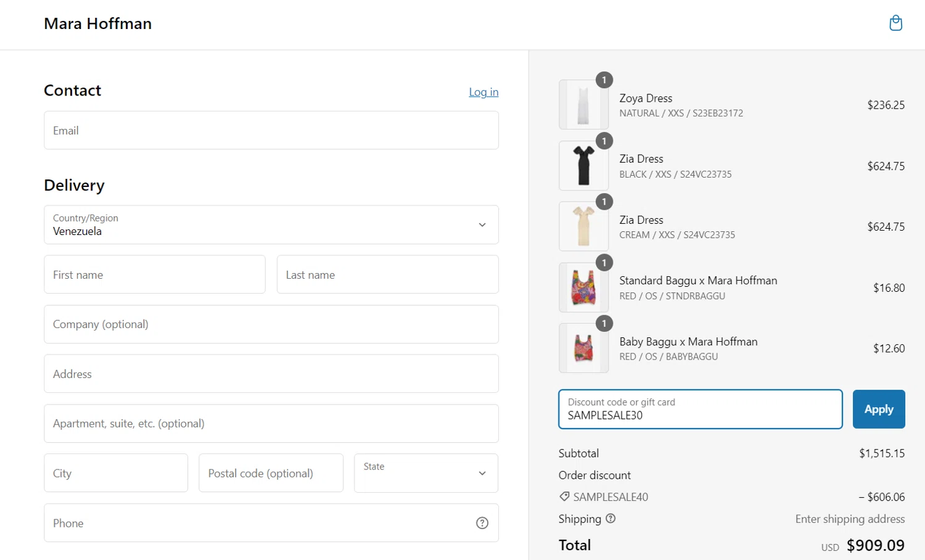Click the 'Zoya Dress' product name
This screenshot has height=560, width=925.
(x=646, y=98)
